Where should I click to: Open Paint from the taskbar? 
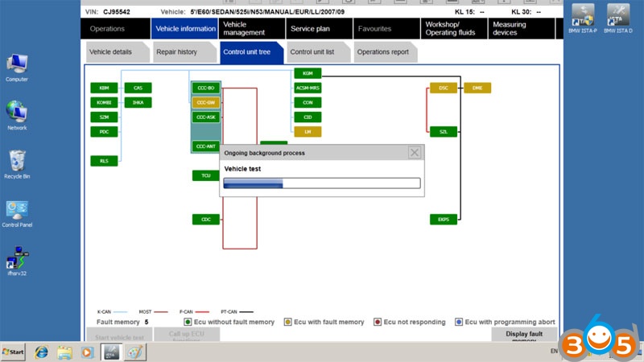(x=134, y=352)
